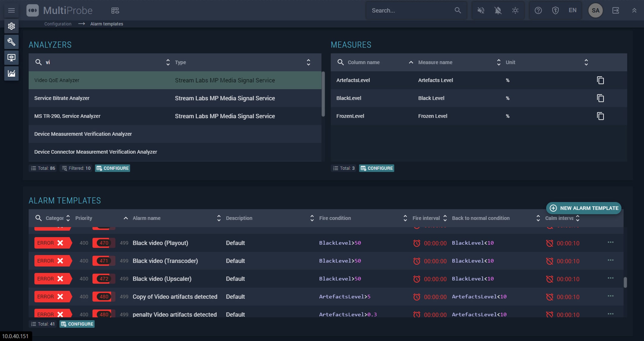Open more options for Black video (Upscaler)
Image resolution: width=644 pixels, height=341 pixels.
click(610, 278)
